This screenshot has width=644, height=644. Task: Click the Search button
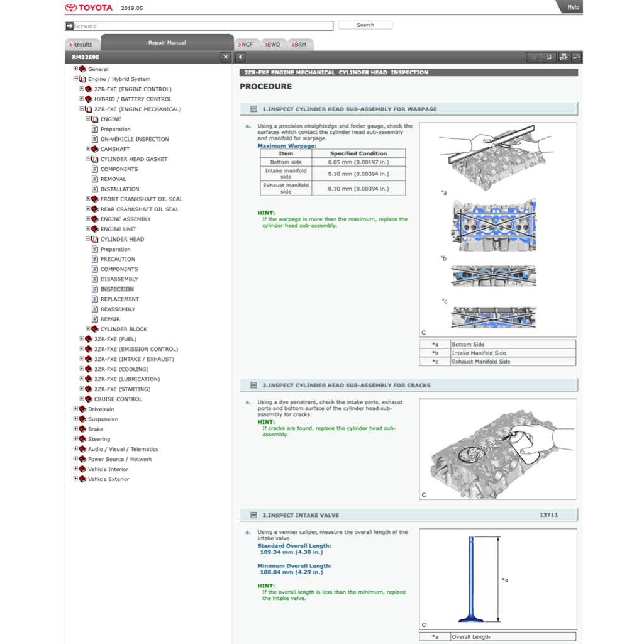point(365,25)
